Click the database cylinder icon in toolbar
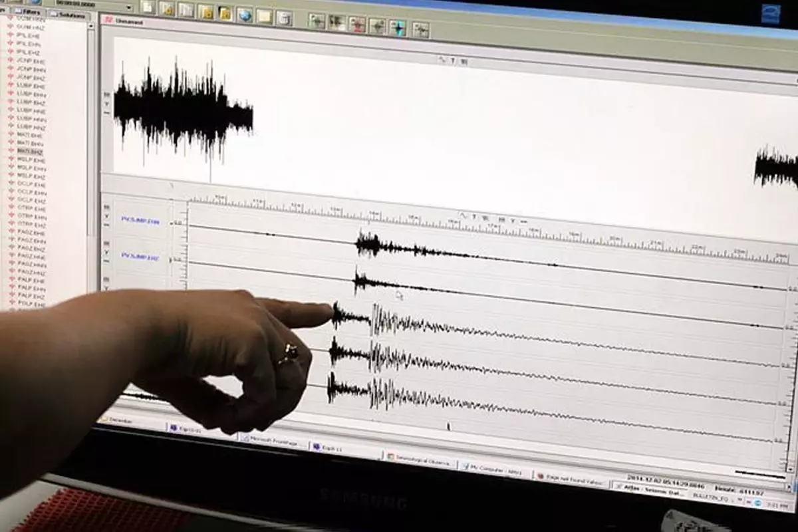798x532 pixels. click(x=285, y=17)
